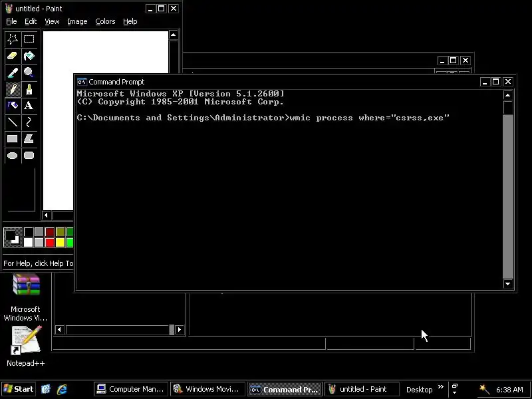Click background window's horizontal scroll left arrow

click(x=59, y=329)
